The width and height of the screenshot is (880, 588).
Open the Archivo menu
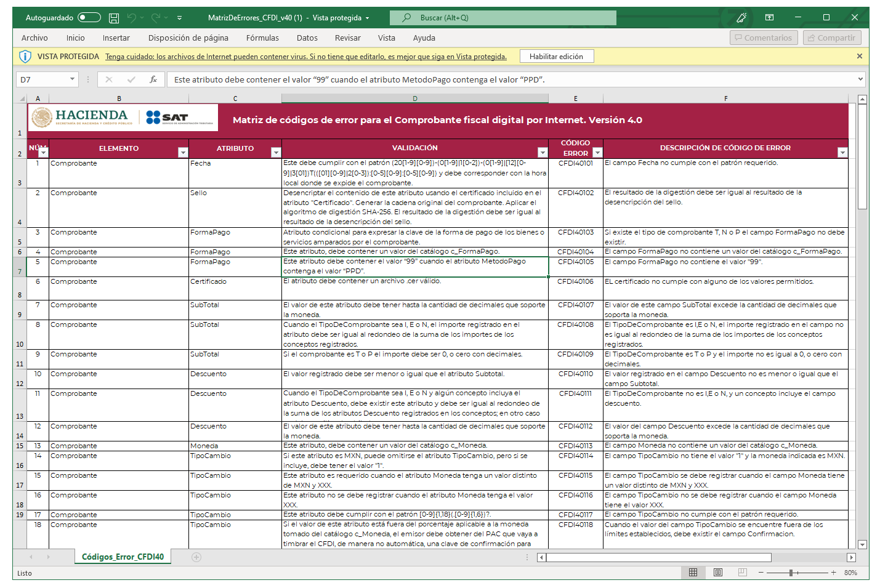[x=34, y=38]
